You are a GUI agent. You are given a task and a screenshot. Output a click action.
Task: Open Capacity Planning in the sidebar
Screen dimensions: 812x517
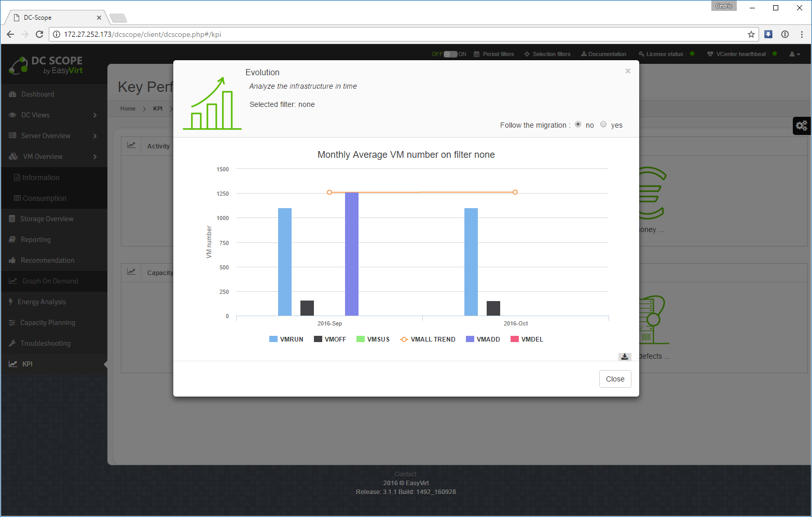(x=47, y=323)
